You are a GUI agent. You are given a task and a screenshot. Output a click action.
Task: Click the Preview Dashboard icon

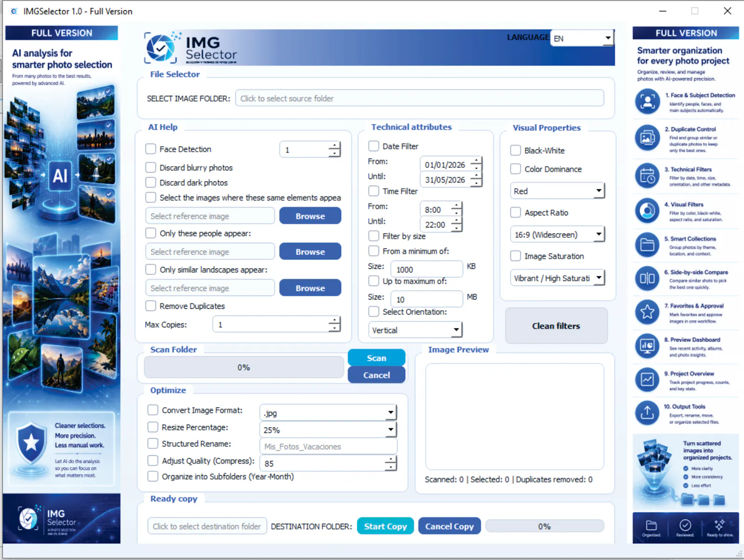coord(647,346)
